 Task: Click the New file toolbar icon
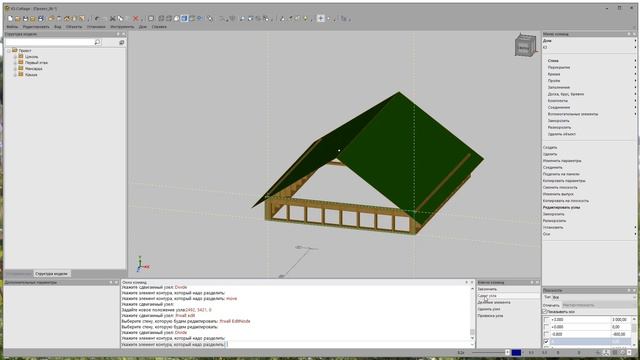(11, 19)
